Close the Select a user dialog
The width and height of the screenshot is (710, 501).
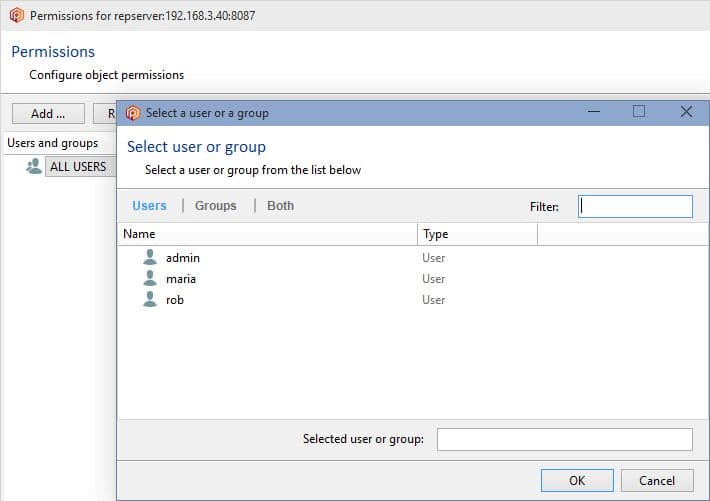pos(686,112)
